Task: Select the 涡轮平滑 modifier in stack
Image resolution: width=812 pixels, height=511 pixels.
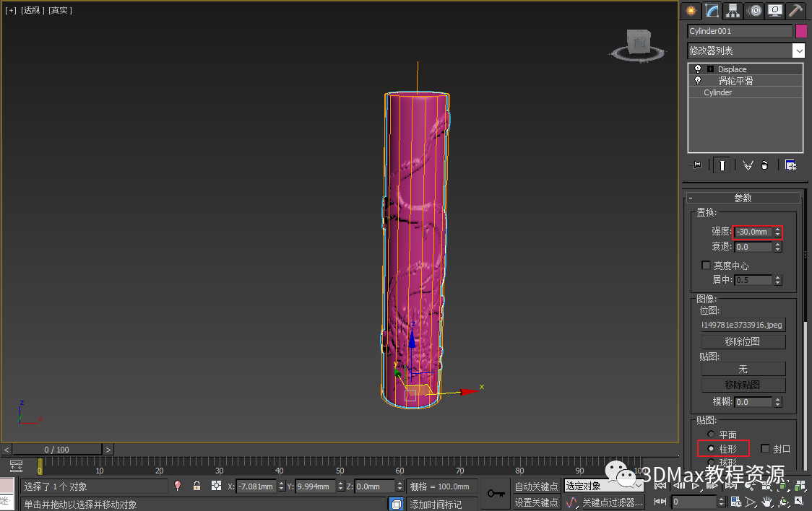Action: click(735, 81)
